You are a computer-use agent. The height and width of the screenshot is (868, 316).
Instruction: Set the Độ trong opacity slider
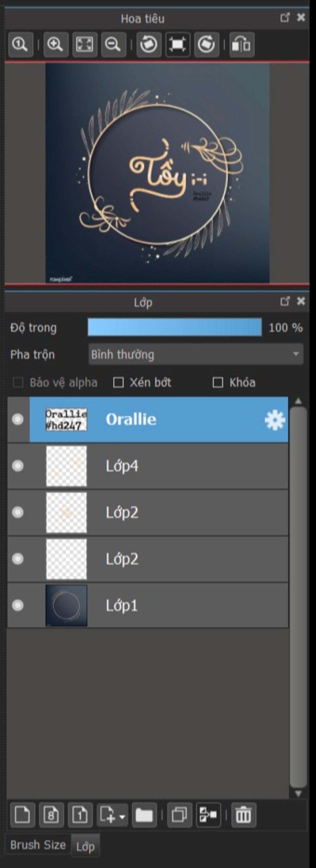175,327
